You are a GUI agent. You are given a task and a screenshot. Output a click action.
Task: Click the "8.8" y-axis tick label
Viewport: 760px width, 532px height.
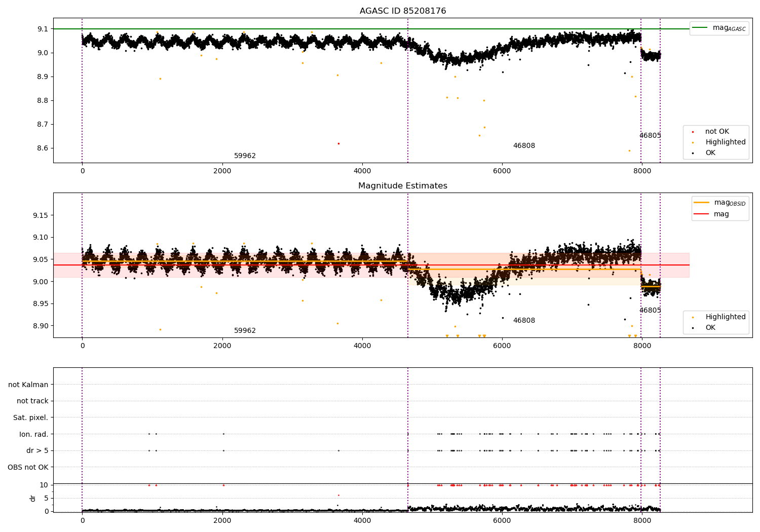(x=43, y=101)
